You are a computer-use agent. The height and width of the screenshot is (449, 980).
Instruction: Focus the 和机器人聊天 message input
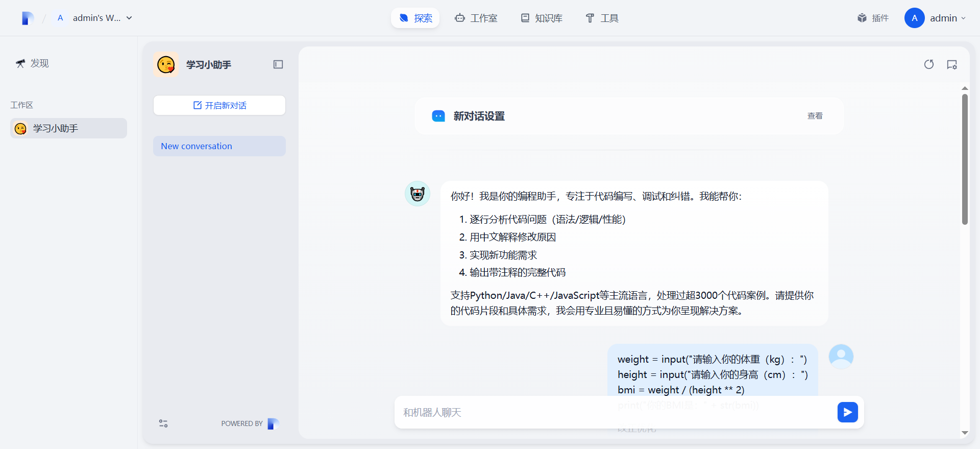pos(615,412)
